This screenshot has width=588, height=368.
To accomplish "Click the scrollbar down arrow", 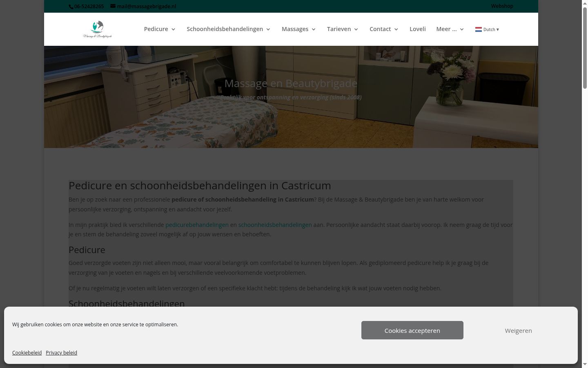I will click(585, 364).
